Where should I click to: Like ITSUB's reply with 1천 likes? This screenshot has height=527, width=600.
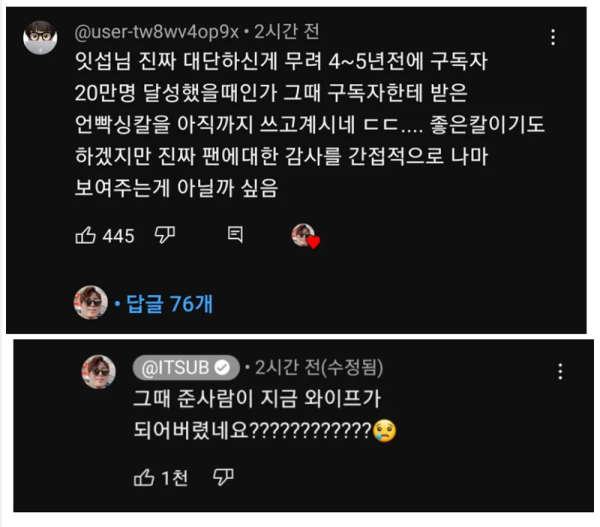click(x=144, y=477)
